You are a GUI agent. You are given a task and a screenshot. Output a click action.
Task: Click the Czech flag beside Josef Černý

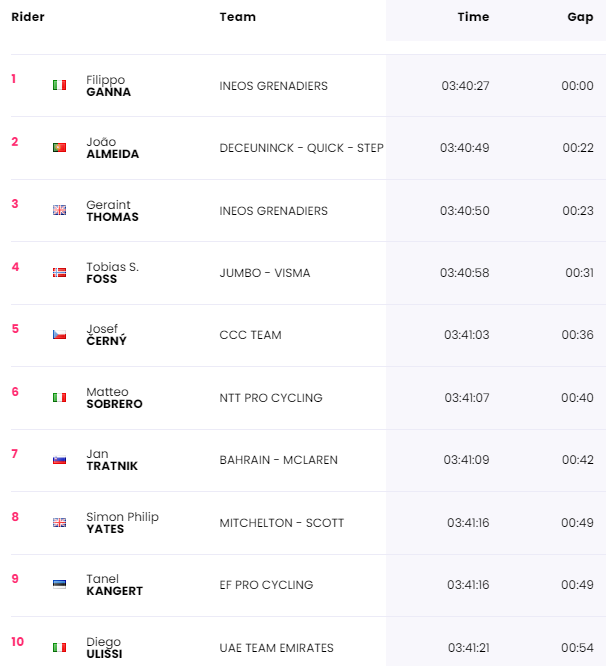point(59,335)
